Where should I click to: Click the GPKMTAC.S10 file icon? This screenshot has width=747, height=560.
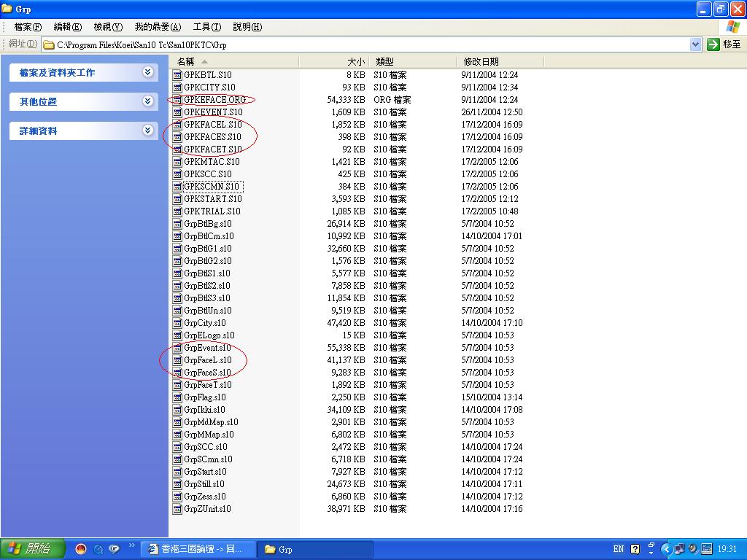pyautogui.click(x=177, y=161)
